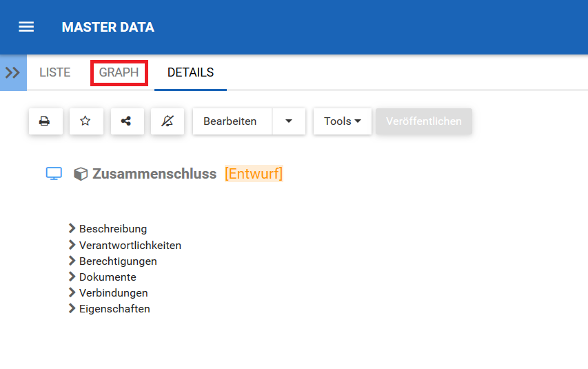Open the Bearbeiten dropdown arrow
Viewport: 588px width, 369px height.
[x=289, y=121]
